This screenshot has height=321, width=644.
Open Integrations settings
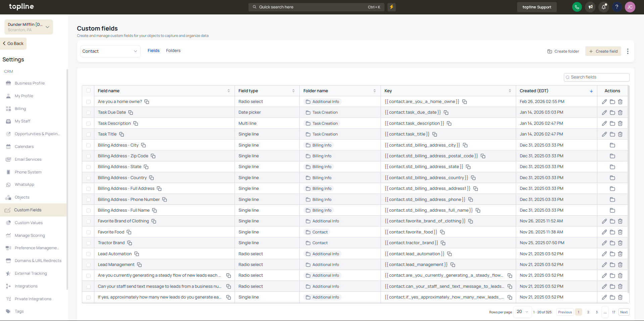(26, 286)
